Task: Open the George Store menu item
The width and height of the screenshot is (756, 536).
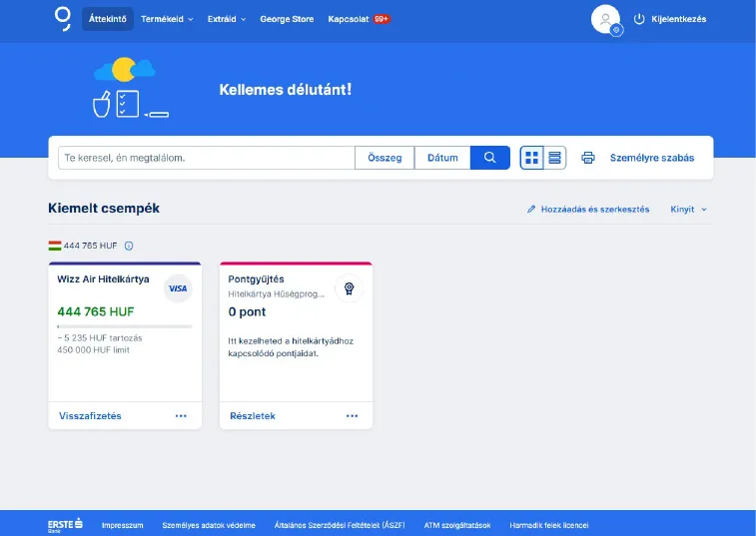Action: pyautogui.click(x=287, y=19)
